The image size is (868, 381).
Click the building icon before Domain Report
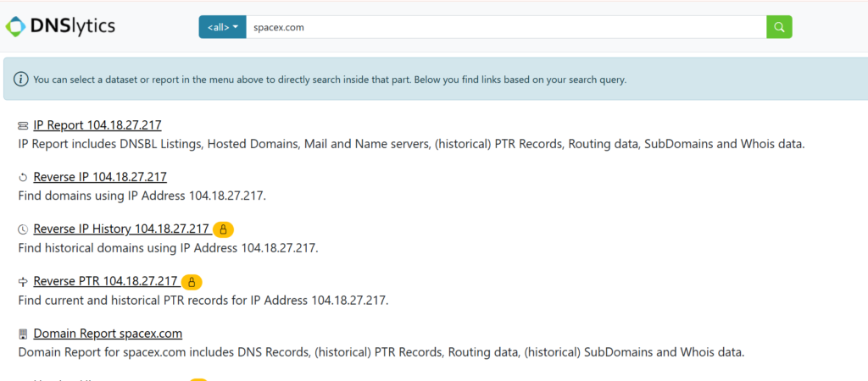tap(23, 334)
